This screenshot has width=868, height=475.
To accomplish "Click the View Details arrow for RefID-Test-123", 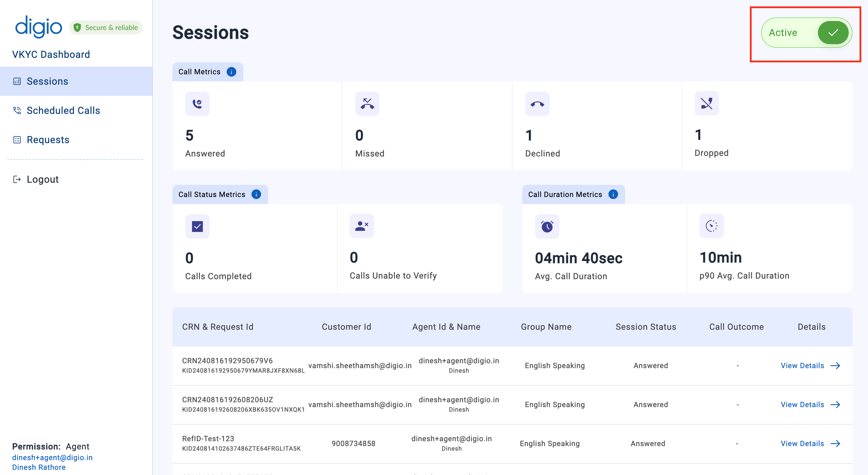I will coord(836,443).
